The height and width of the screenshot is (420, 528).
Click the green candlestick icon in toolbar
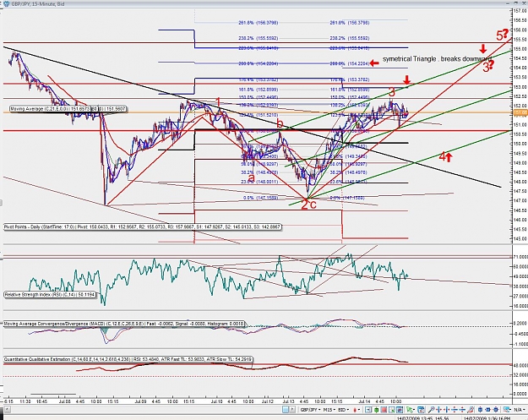(x=376, y=410)
